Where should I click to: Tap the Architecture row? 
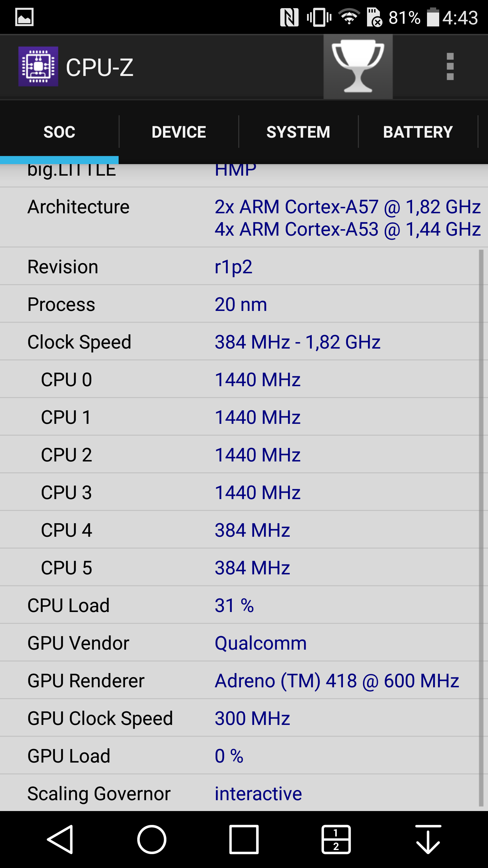(244, 218)
